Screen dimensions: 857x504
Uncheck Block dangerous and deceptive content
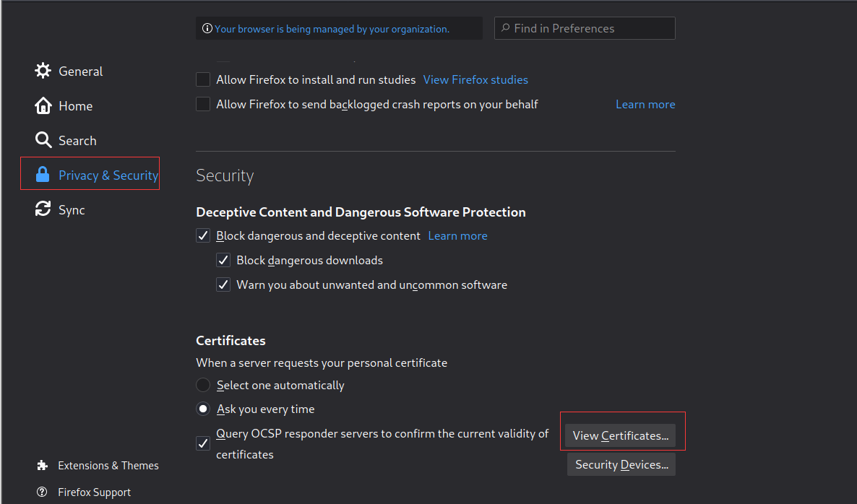click(203, 235)
